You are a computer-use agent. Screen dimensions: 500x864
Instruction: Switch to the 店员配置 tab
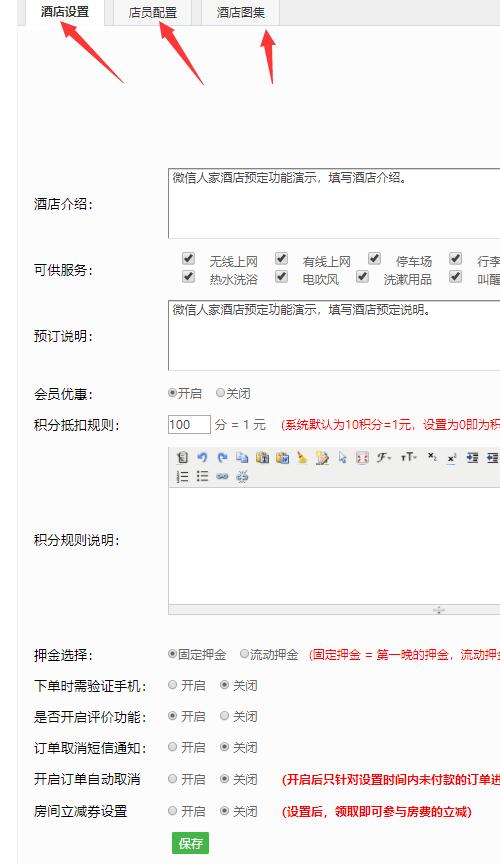[x=153, y=12]
